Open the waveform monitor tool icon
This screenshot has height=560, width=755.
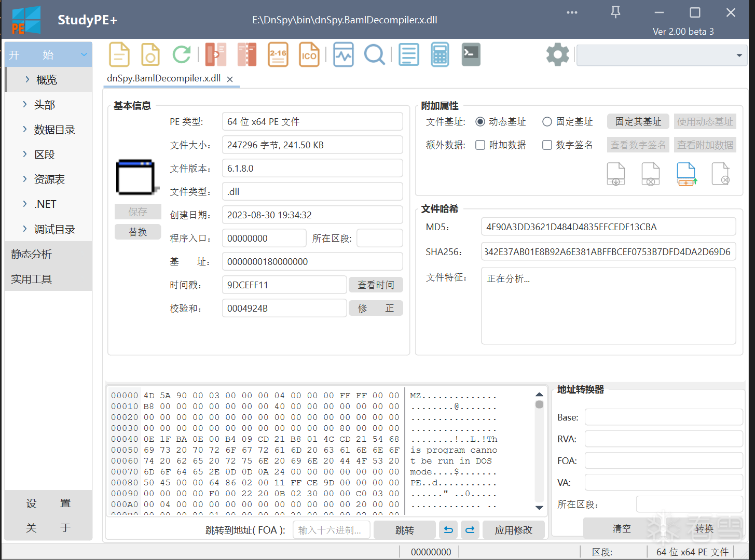coord(344,54)
